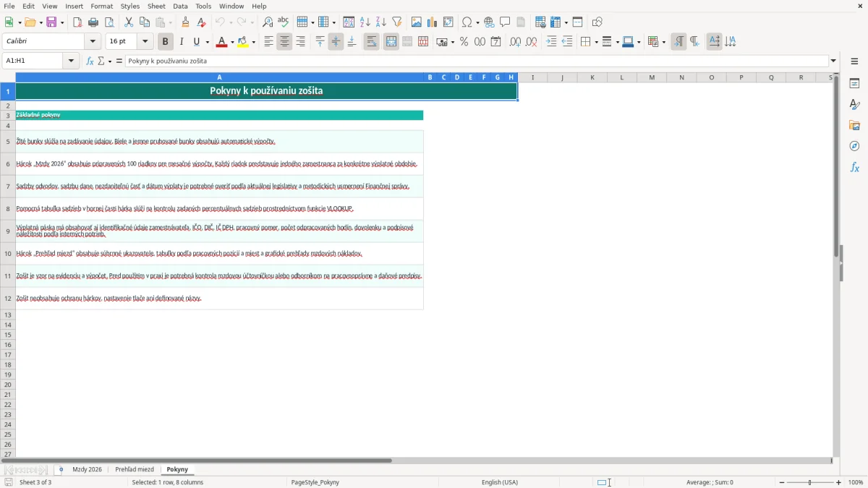Insert a hyperlink
The width and height of the screenshot is (868, 488).
489,22
